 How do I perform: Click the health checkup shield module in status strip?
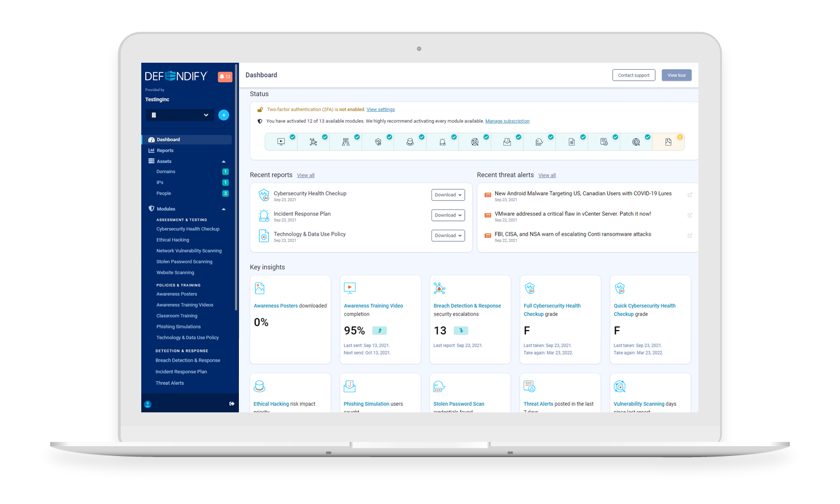378,142
